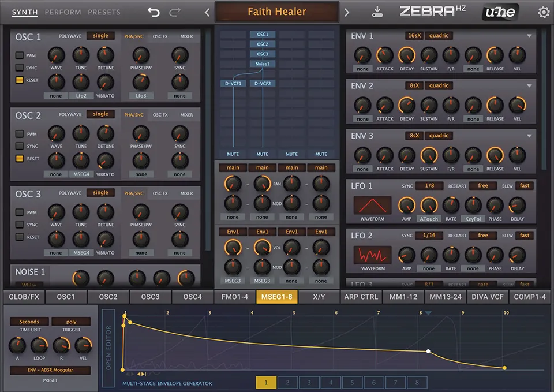554x392 pixels.
Task: Click the redo arrow icon
Action: [x=174, y=12]
